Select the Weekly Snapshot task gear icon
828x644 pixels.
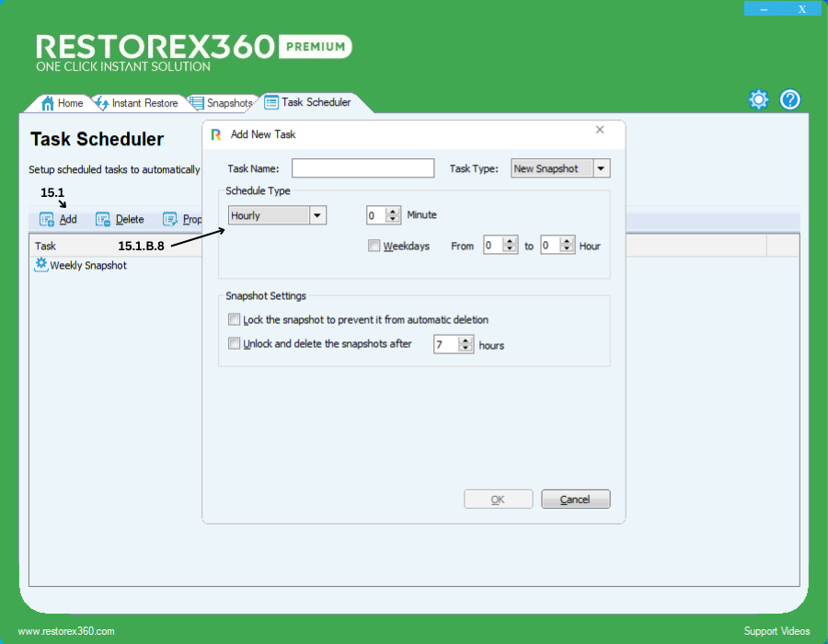[40, 265]
